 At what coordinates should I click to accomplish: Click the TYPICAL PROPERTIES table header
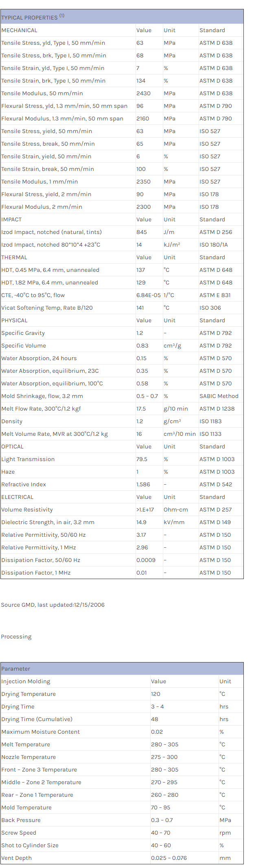tap(29, 17)
